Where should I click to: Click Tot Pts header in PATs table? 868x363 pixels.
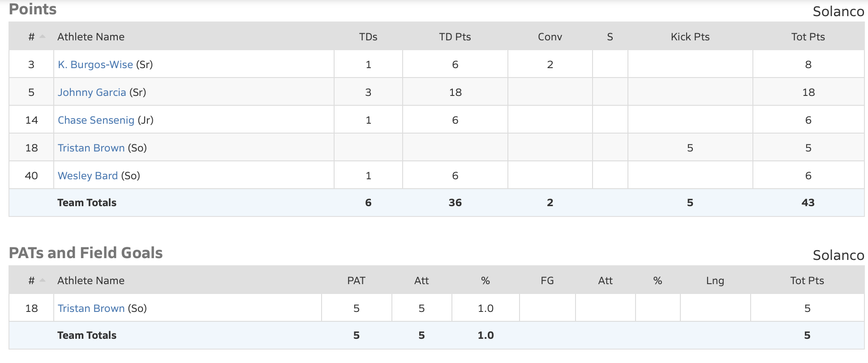[x=807, y=281]
